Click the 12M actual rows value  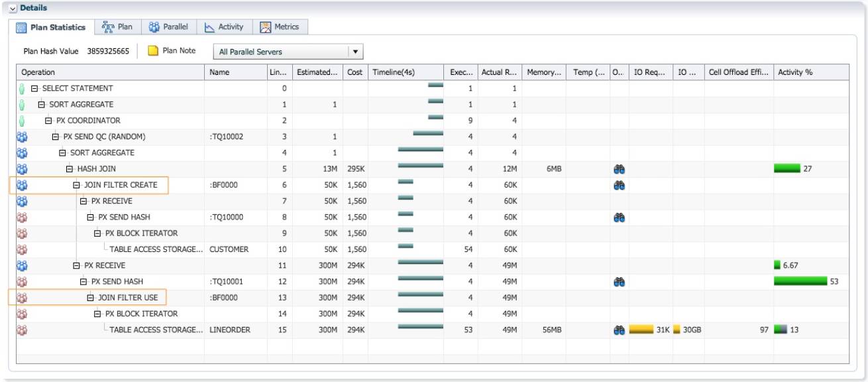pos(510,169)
